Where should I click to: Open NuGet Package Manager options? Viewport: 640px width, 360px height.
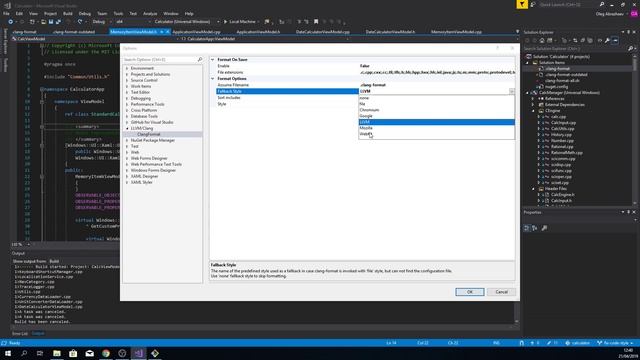[153, 140]
